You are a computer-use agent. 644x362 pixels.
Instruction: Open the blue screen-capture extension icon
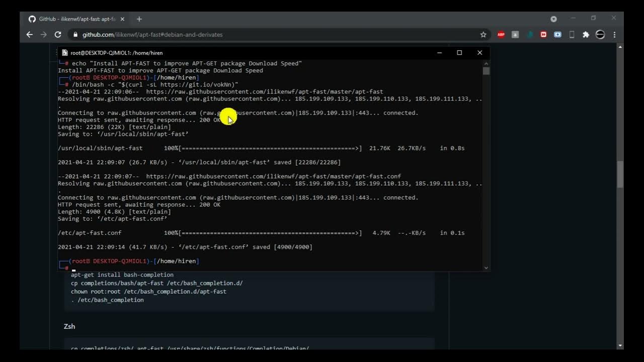point(557,35)
